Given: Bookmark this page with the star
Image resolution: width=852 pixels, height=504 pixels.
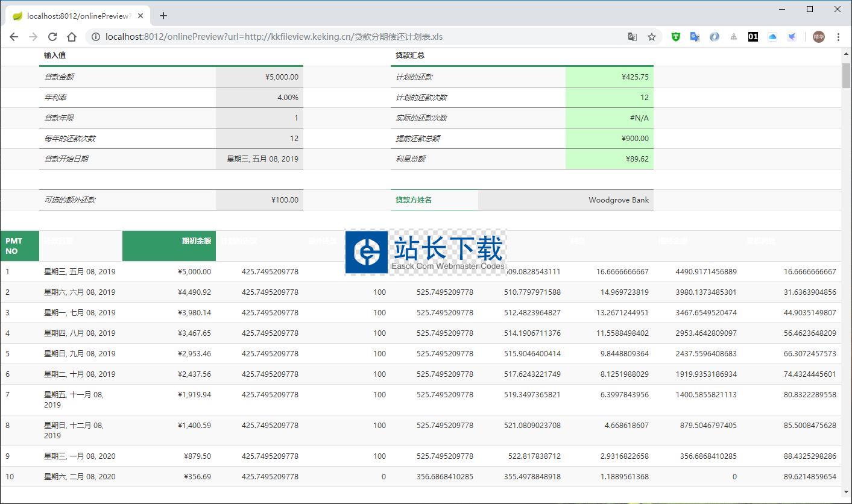Looking at the screenshot, I should pos(652,37).
